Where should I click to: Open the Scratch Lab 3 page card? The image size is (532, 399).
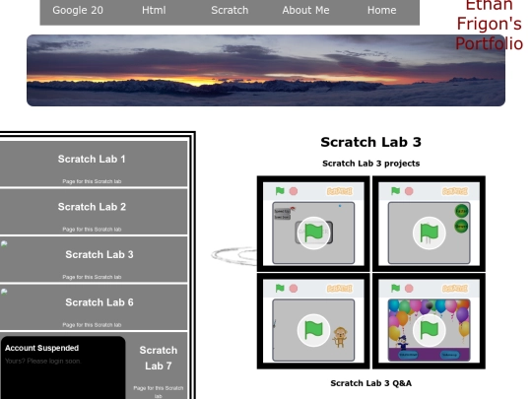pyautogui.click(x=94, y=259)
